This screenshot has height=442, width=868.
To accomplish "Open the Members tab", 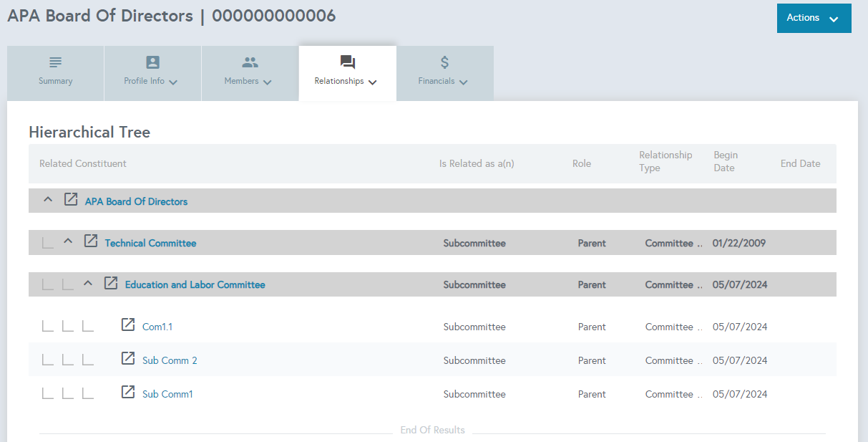I will (250, 73).
